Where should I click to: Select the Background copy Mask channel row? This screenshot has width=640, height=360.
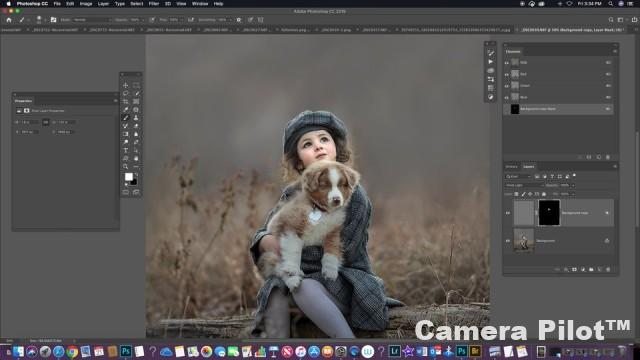coord(559,109)
